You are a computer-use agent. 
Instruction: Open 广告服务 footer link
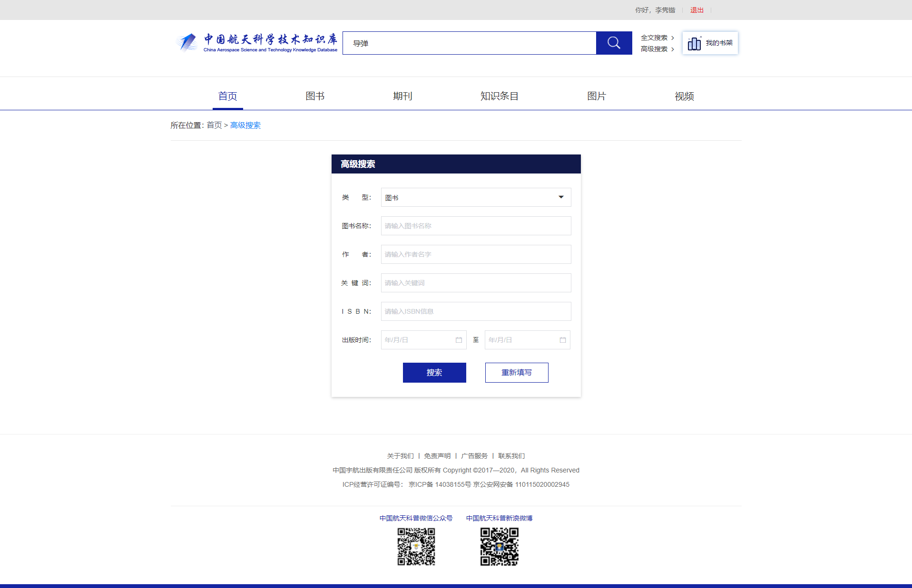(474, 456)
